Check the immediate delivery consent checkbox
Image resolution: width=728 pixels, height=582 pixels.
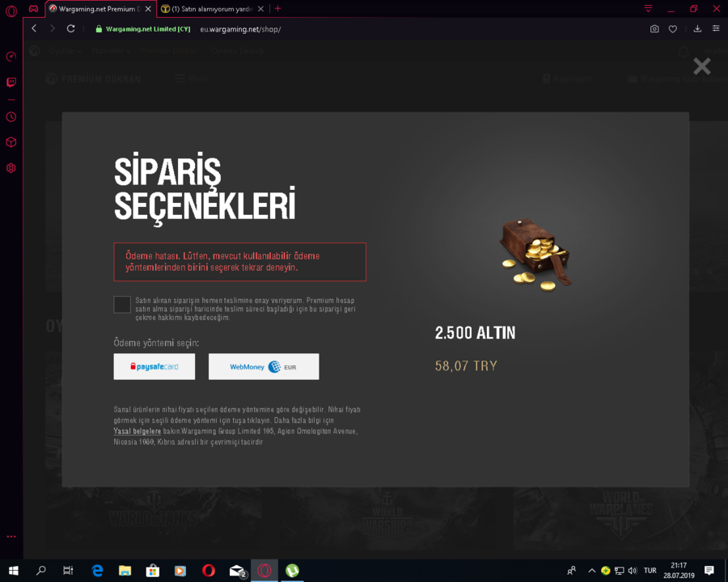[x=122, y=305]
